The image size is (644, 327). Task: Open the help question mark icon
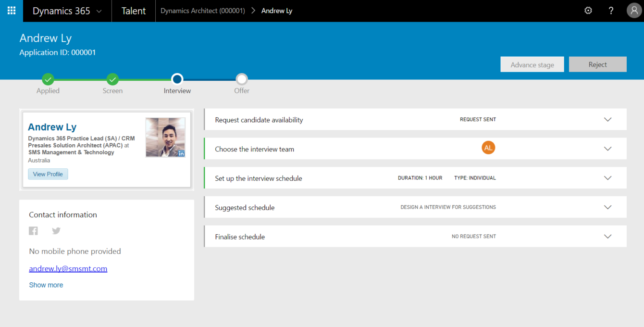(x=611, y=11)
